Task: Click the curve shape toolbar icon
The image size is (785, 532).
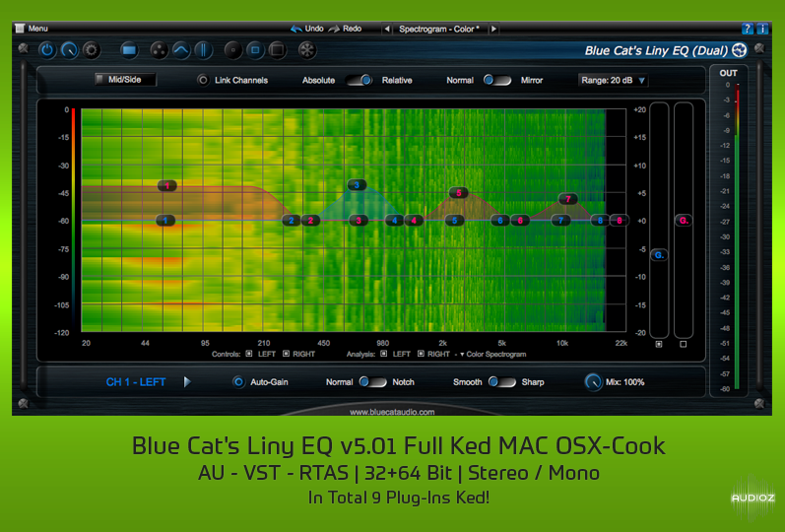Action: pyautogui.click(x=181, y=49)
